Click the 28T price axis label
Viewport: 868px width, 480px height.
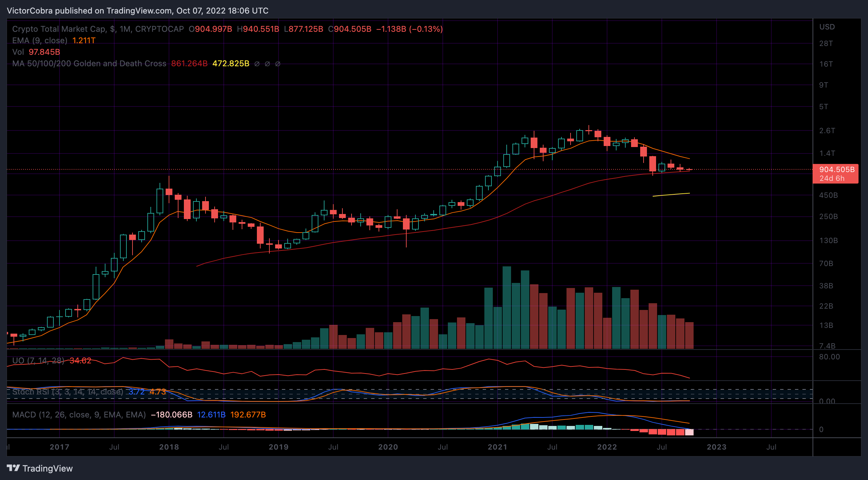coord(826,43)
